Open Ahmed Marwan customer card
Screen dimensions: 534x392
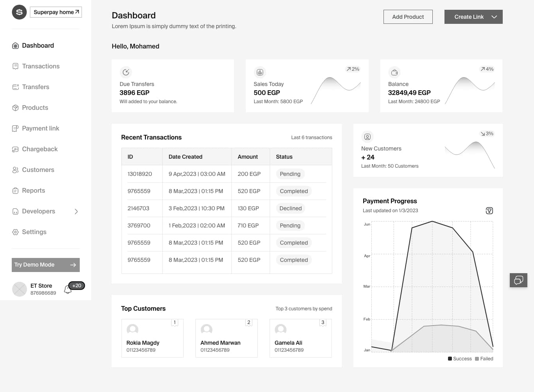coord(226,338)
